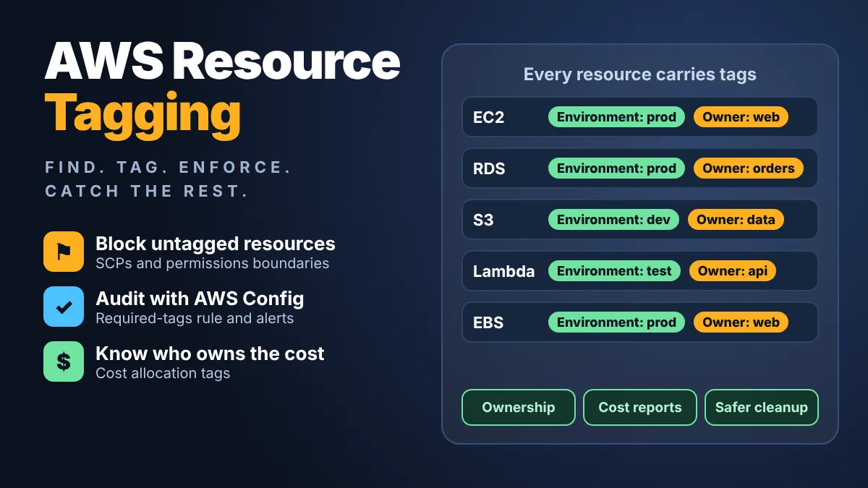Click the orange flag icon

click(64, 252)
